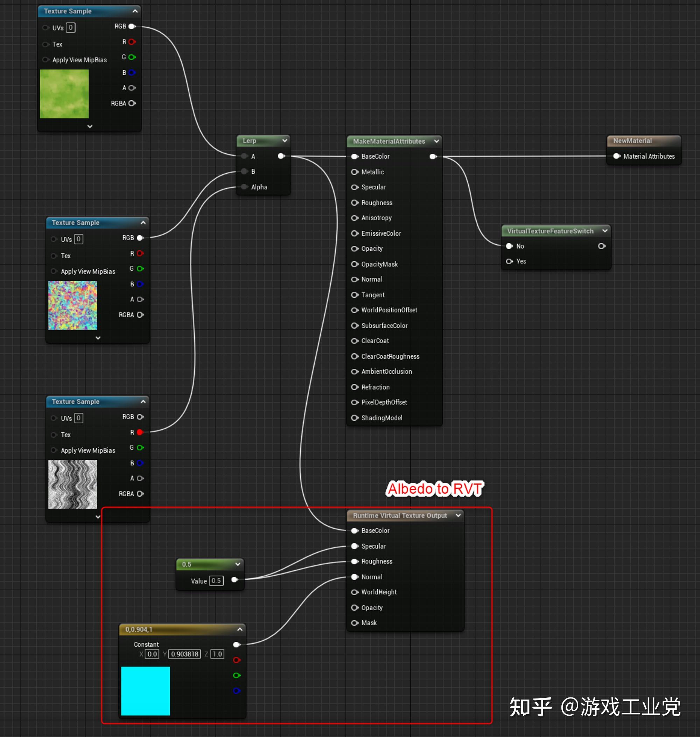This screenshot has width=700, height=737.
Task: Click blue B output pin of grass Texture Sample
Action: tap(132, 72)
